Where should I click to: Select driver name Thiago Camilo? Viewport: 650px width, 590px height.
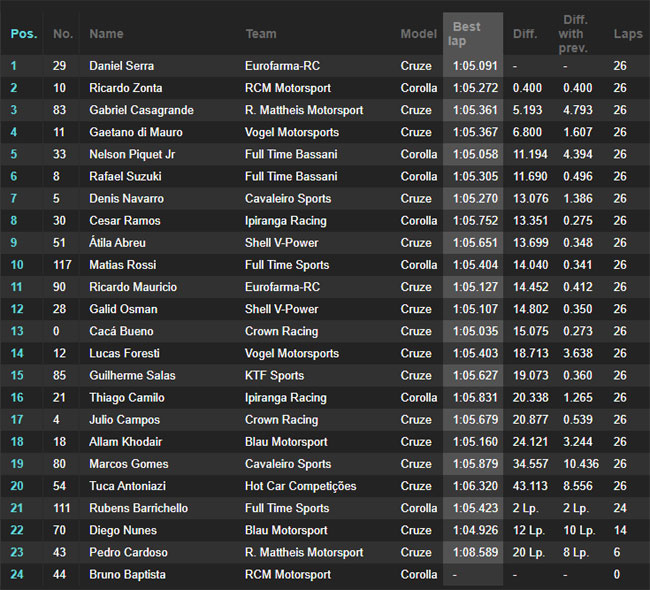click(x=127, y=397)
